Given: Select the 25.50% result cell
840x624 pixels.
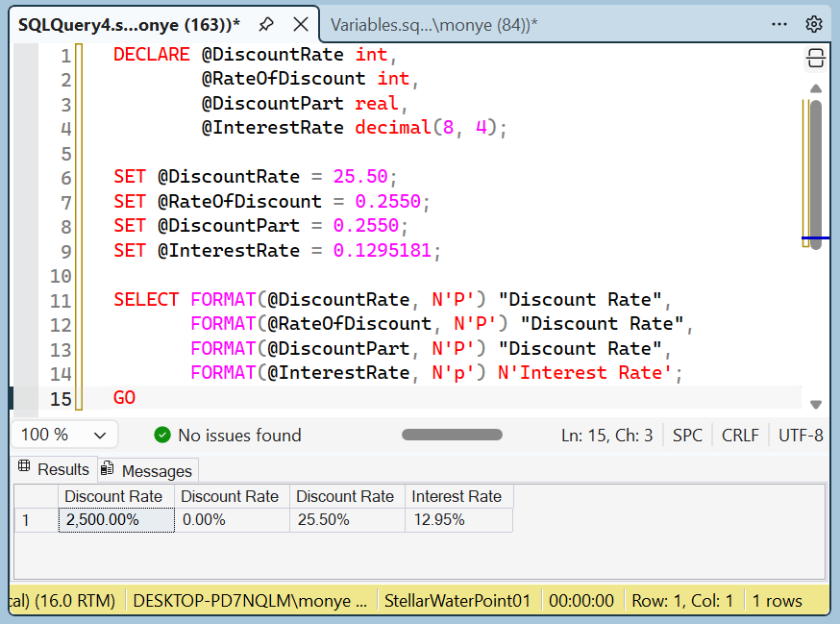Looking at the screenshot, I should pos(347,520).
